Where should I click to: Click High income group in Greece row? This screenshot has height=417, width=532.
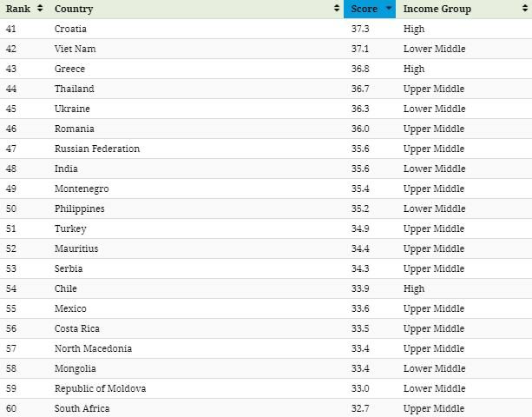(x=414, y=69)
